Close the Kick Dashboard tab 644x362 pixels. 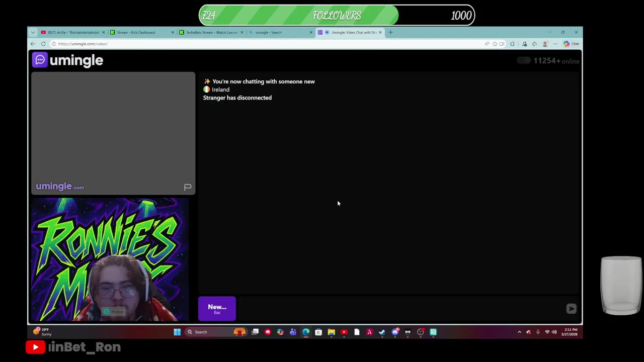172,32
